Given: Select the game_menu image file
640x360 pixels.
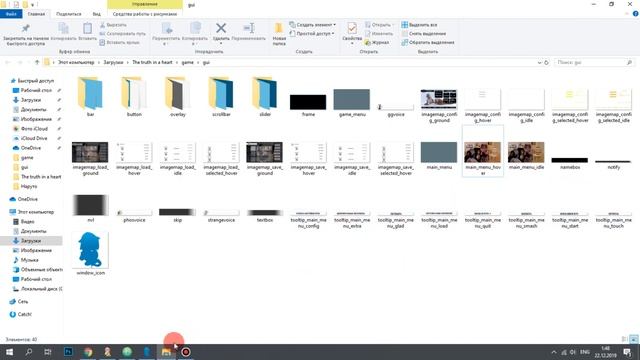Looking at the screenshot, I should pyautogui.click(x=352, y=103).
